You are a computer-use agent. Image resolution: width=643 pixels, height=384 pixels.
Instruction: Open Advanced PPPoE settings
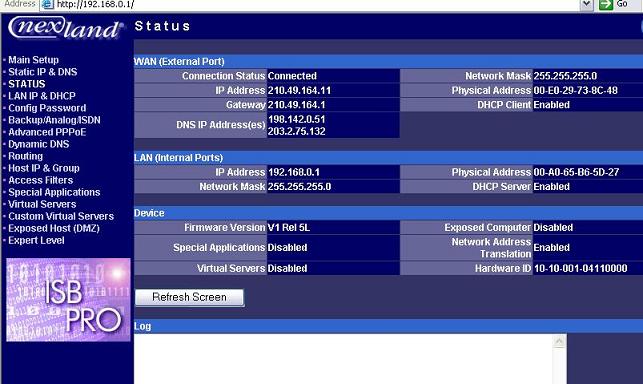(x=47, y=132)
